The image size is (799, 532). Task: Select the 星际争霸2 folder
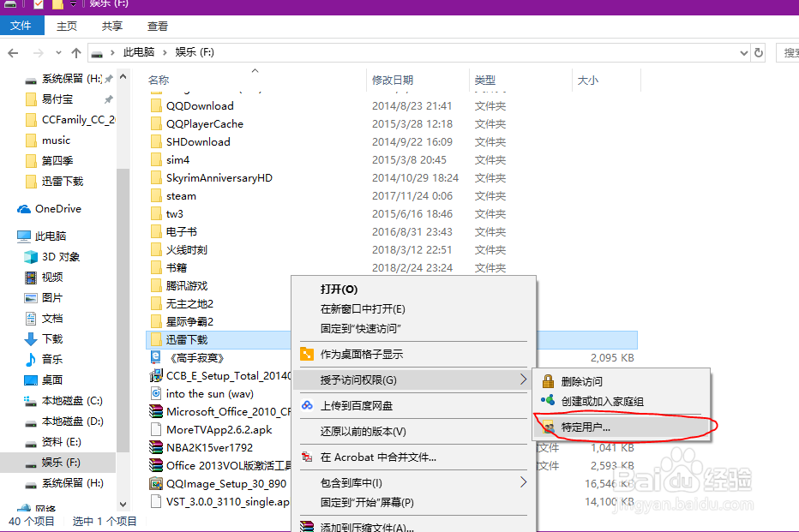pos(189,322)
